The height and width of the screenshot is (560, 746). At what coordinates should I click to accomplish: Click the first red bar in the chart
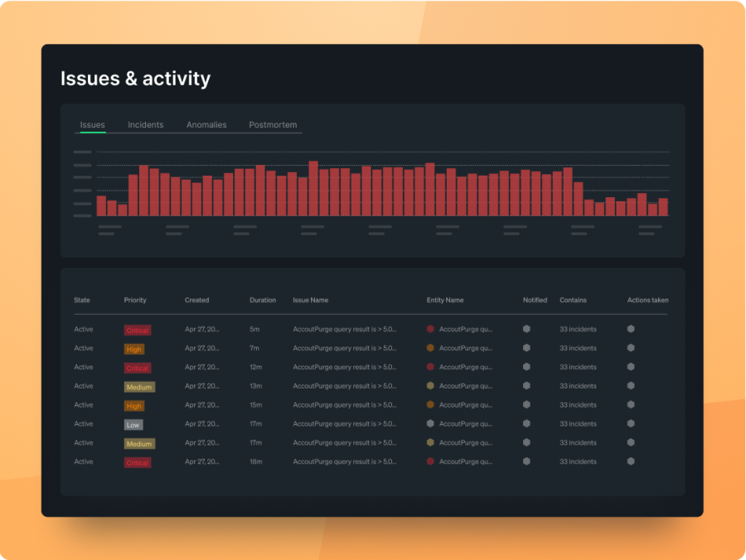pyautogui.click(x=101, y=205)
